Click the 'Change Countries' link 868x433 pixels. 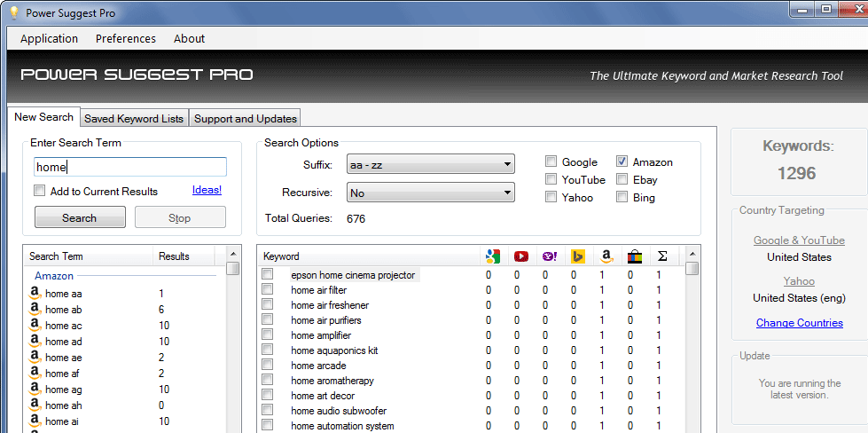(x=800, y=323)
